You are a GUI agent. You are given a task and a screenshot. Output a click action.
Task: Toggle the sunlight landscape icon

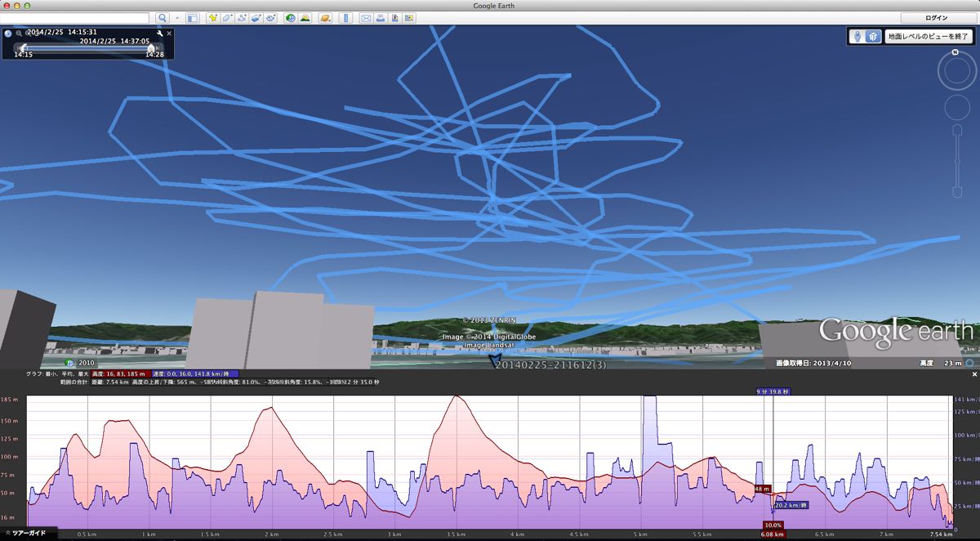pos(305,18)
